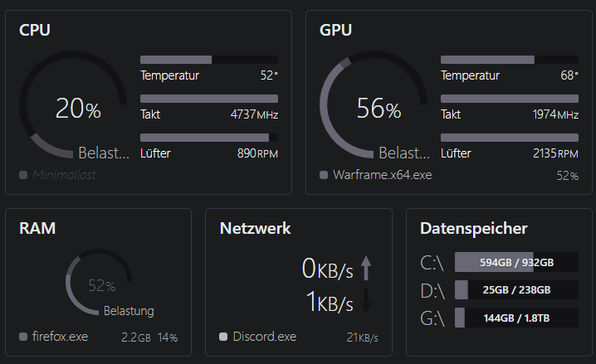Viewport: 596px width, 364px height.
Task: Select the Discord.exe process name
Action: (x=264, y=337)
